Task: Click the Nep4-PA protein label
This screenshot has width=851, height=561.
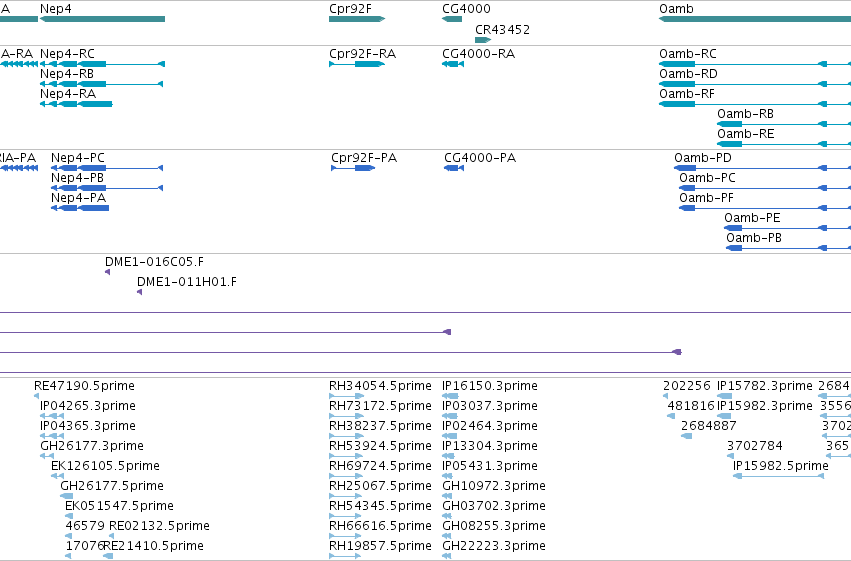Action: (78, 198)
